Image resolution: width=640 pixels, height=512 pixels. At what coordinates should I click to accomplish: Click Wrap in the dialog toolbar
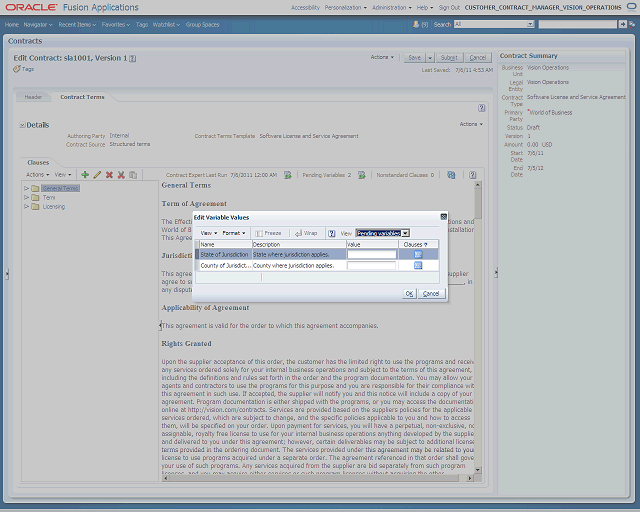coord(306,233)
